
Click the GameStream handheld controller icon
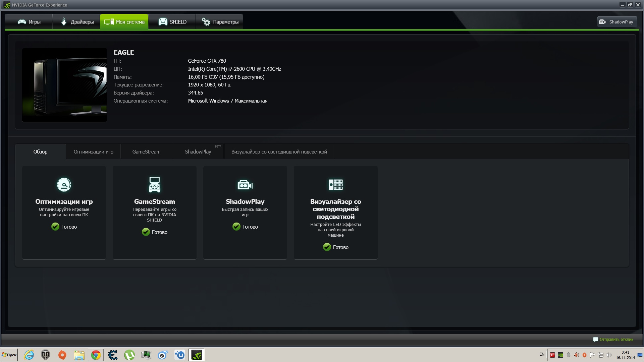pyautogui.click(x=154, y=184)
